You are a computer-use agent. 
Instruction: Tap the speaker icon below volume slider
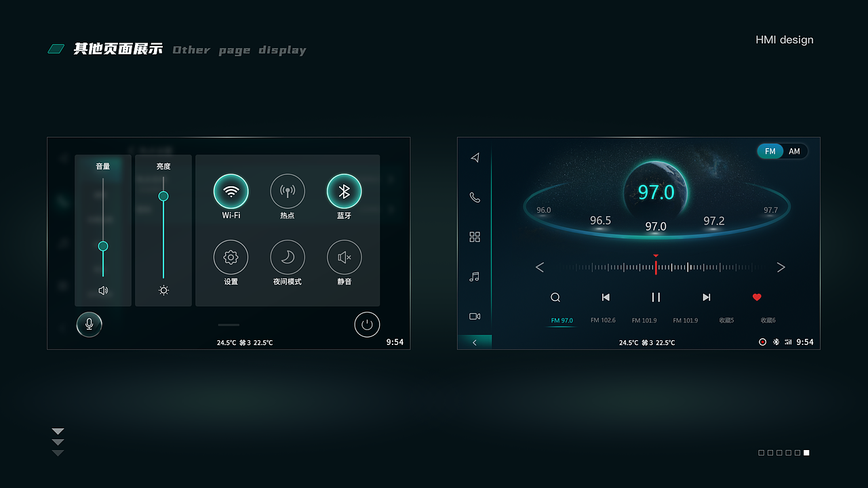pyautogui.click(x=103, y=291)
